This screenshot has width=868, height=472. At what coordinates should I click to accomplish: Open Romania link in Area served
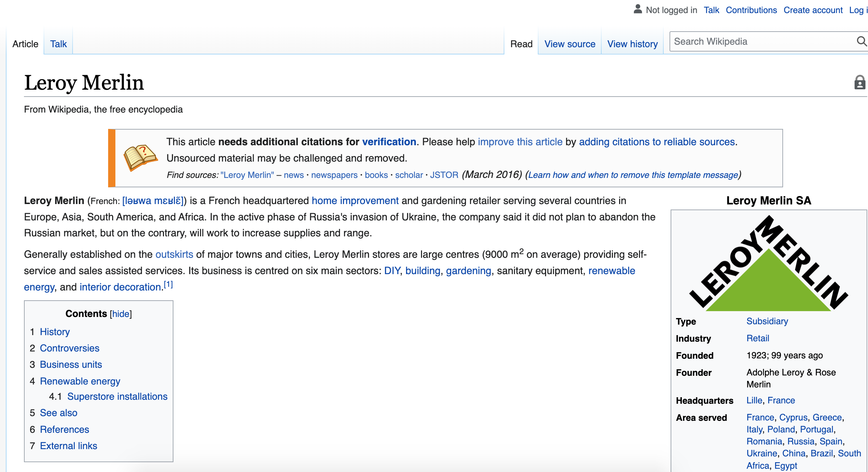coord(764,442)
